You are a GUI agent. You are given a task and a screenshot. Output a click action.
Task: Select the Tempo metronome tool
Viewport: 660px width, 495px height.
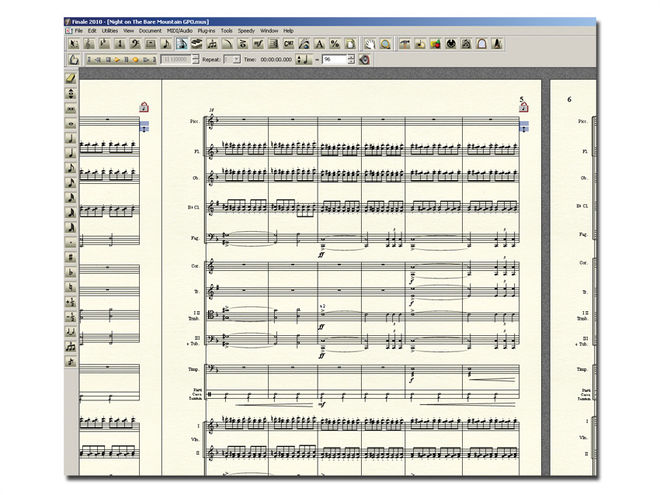coord(497,44)
